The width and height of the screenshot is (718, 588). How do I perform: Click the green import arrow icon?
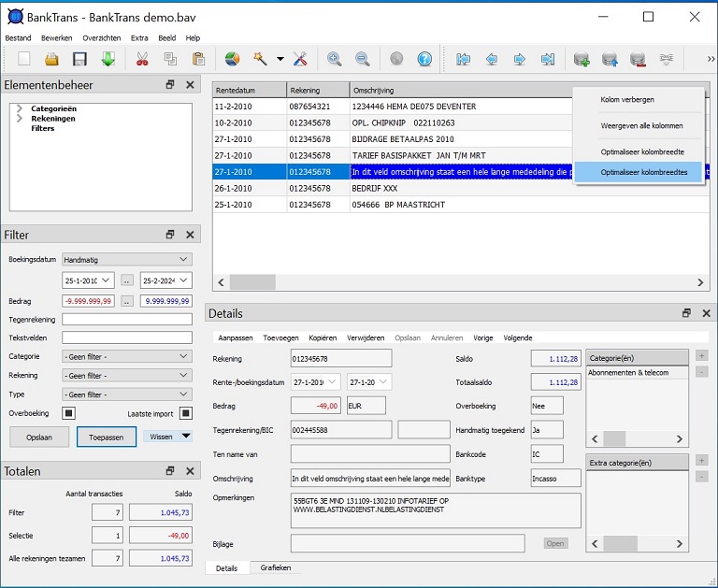(108, 59)
